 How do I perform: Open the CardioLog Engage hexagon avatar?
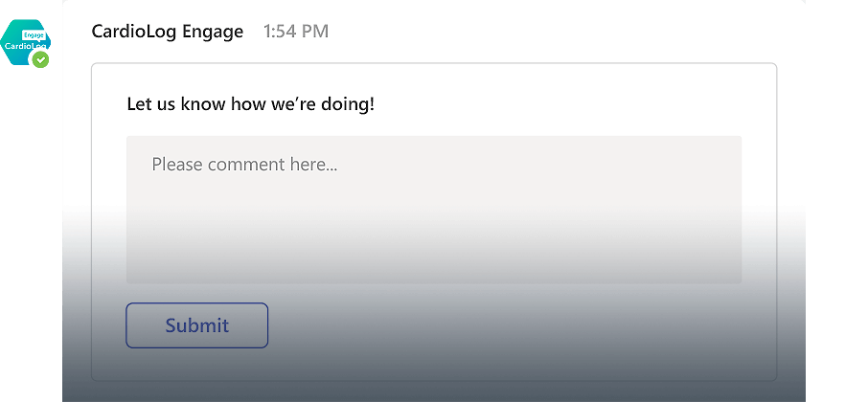tap(25, 42)
